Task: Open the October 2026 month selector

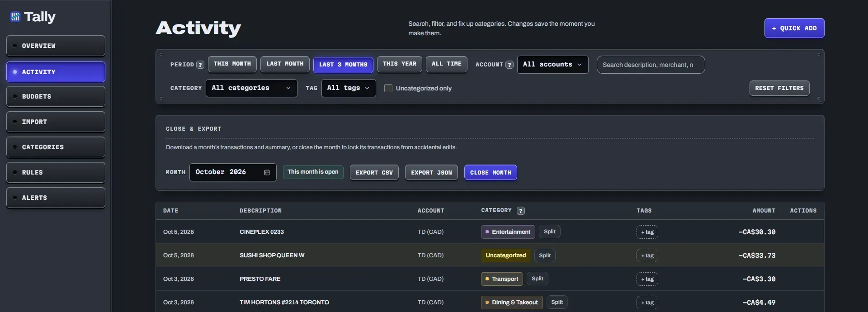Action: [233, 172]
